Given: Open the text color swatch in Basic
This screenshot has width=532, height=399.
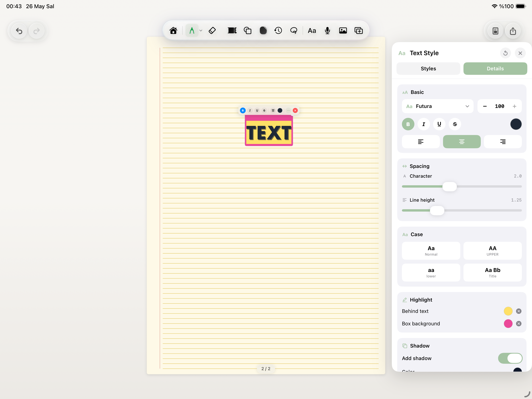Looking at the screenshot, I should pyautogui.click(x=516, y=124).
